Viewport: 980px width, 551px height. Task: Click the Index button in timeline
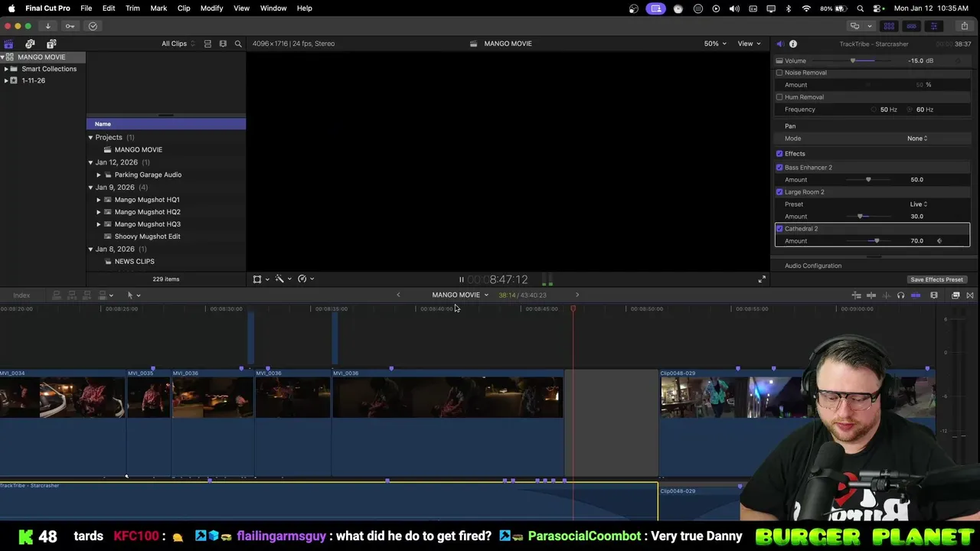click(x=21, y=295)
